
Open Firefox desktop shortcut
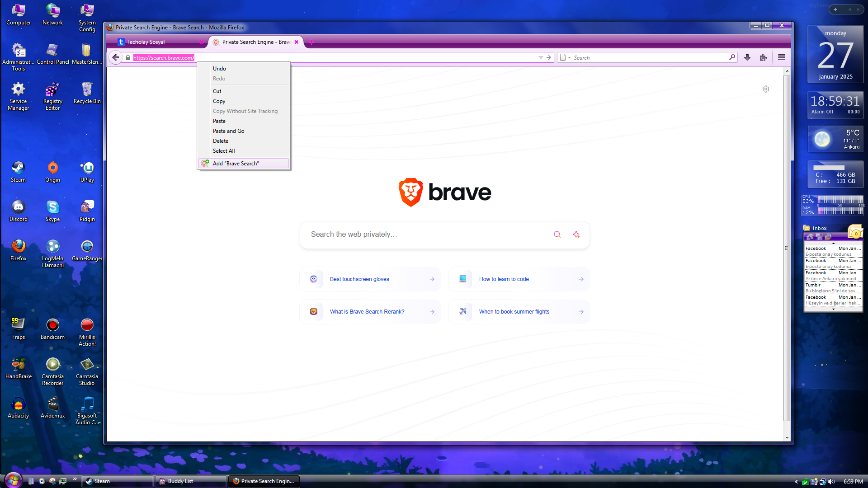[19, 251]
